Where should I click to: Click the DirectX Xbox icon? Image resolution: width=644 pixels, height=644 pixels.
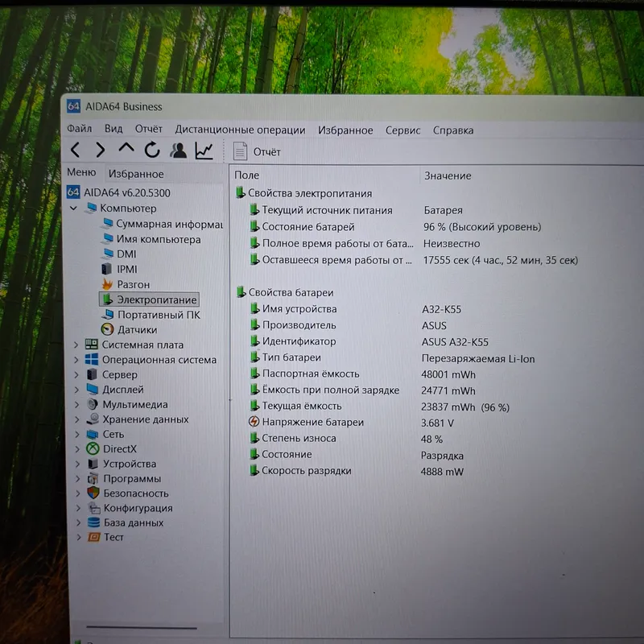(x=93, y=448)
